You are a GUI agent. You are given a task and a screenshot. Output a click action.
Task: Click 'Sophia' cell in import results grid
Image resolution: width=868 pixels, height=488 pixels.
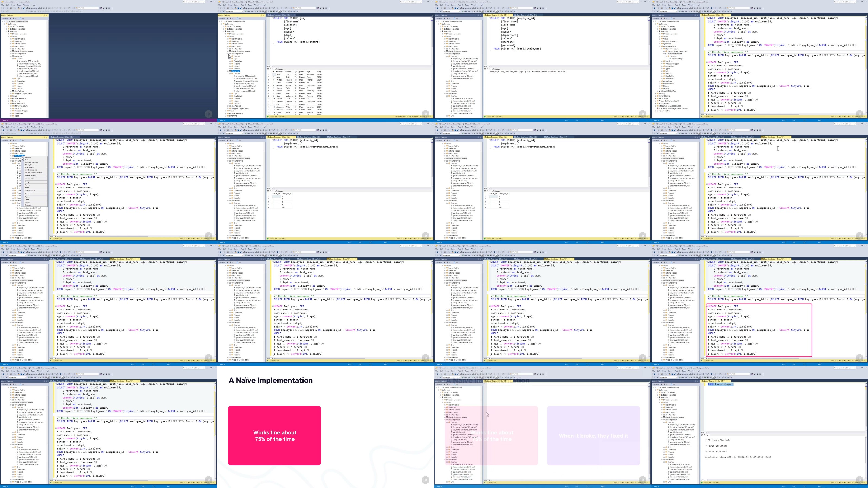pyautogui.click(x=279, y=99)
